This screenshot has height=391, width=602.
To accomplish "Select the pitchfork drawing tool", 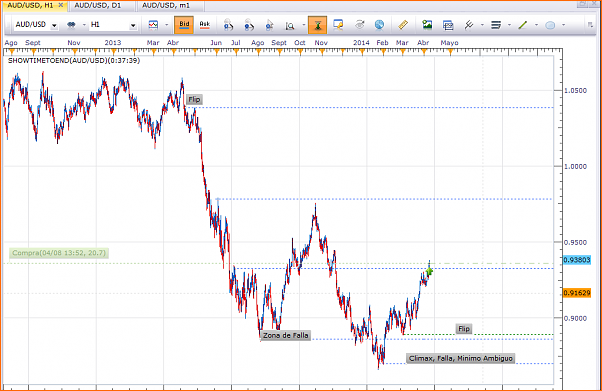I will click(469, 25).
